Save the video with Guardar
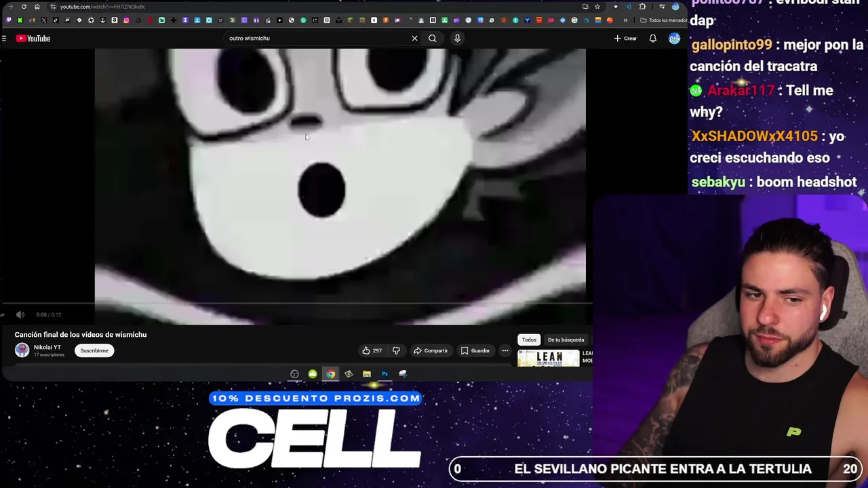The width and height of the screenshot is (868, 488). [x=475, y=350]
